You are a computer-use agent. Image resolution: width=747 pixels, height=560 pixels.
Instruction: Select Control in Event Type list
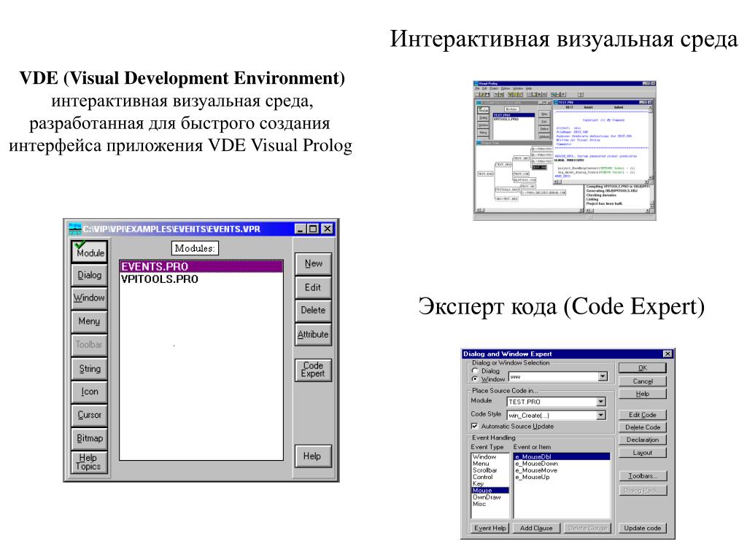[x=489, y=477]
